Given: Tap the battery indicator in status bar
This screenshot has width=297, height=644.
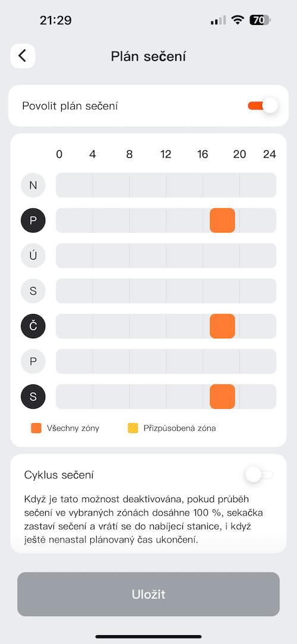Looking at the screenshot, I should tap(260, 20).
